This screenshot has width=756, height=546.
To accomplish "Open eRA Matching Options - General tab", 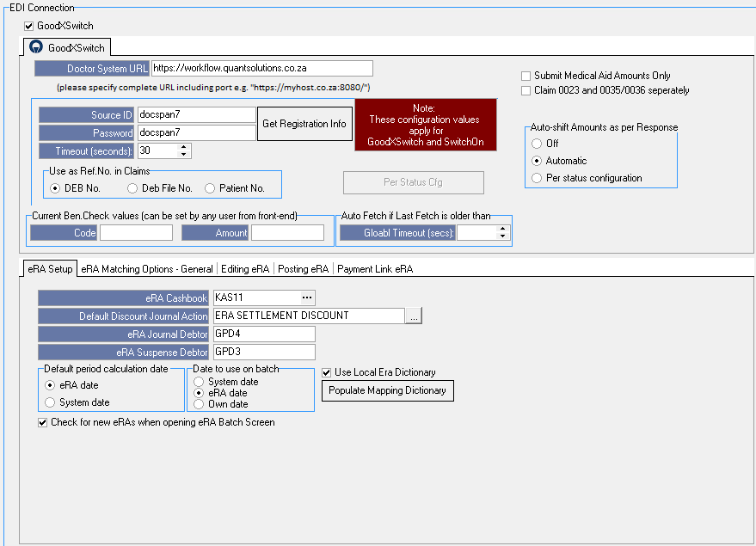I will click(146, 269).
